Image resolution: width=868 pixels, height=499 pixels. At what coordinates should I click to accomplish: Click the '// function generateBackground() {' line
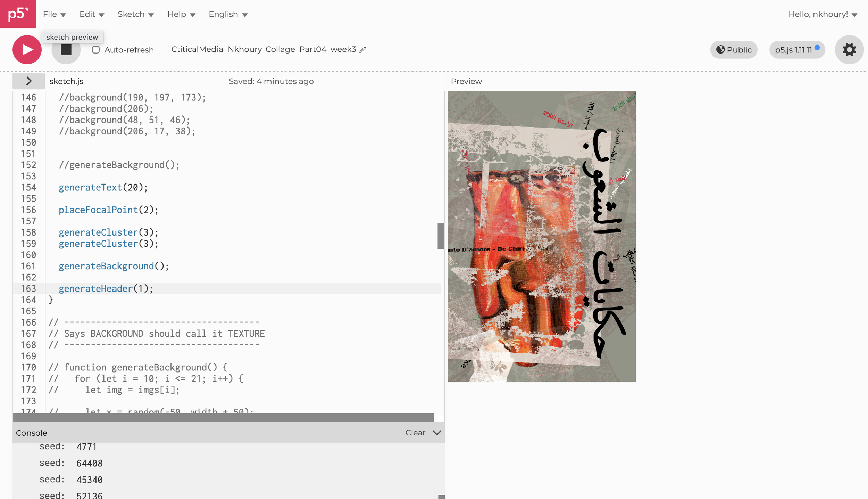click(138, 367)
